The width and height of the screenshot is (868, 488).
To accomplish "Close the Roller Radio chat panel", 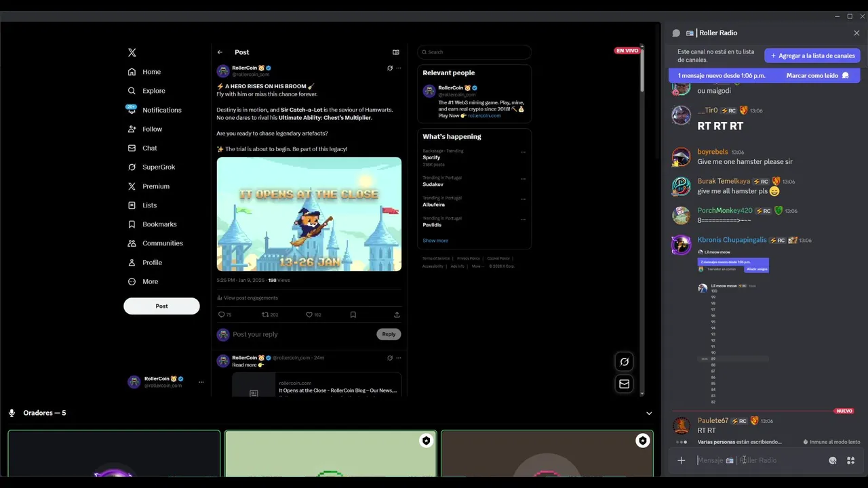I will click(856, 33).
